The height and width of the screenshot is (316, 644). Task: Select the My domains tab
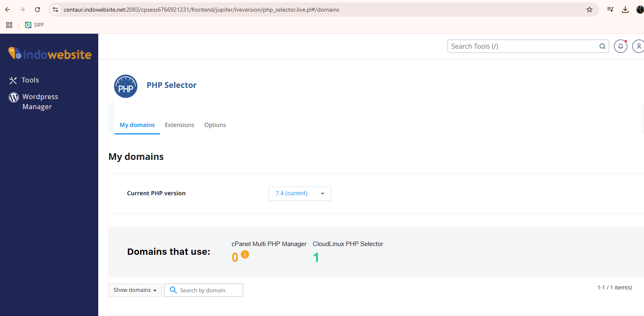point(137,125)
